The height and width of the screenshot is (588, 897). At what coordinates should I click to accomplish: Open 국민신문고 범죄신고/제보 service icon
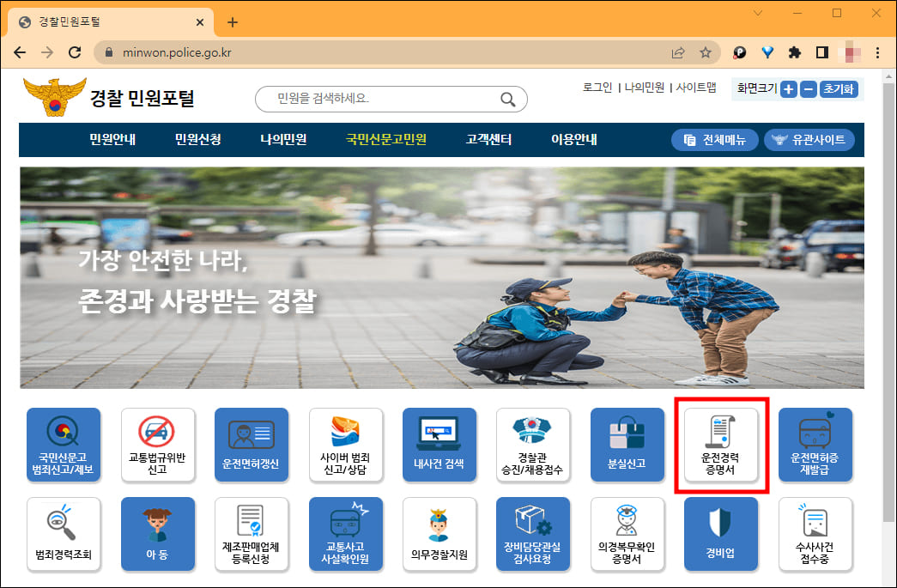pyautogui.click(x=64, y=445)
